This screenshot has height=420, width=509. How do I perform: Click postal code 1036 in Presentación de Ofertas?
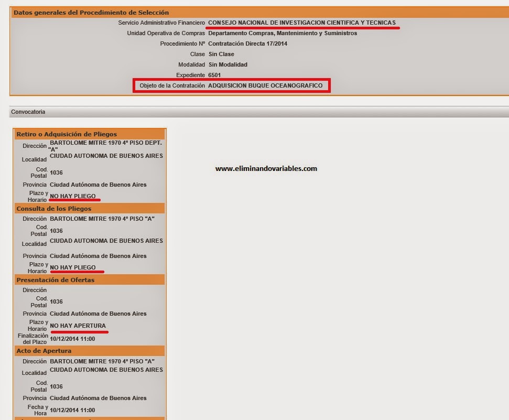tap(56, 302)
